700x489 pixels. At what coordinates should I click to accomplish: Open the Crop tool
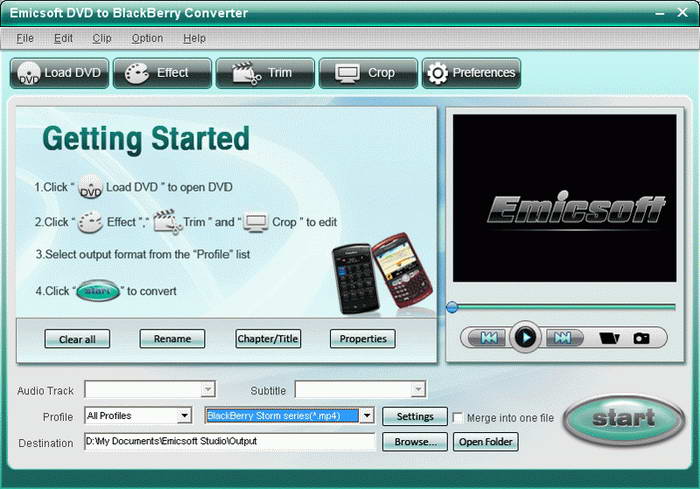point(368,73)
